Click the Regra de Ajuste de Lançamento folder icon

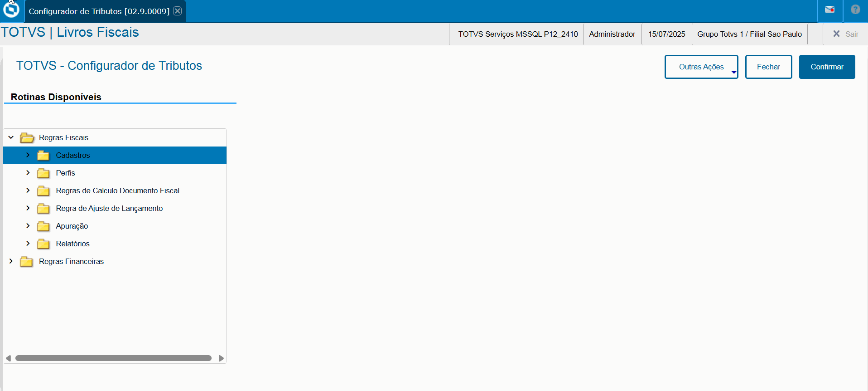click(x=43, y=208)
